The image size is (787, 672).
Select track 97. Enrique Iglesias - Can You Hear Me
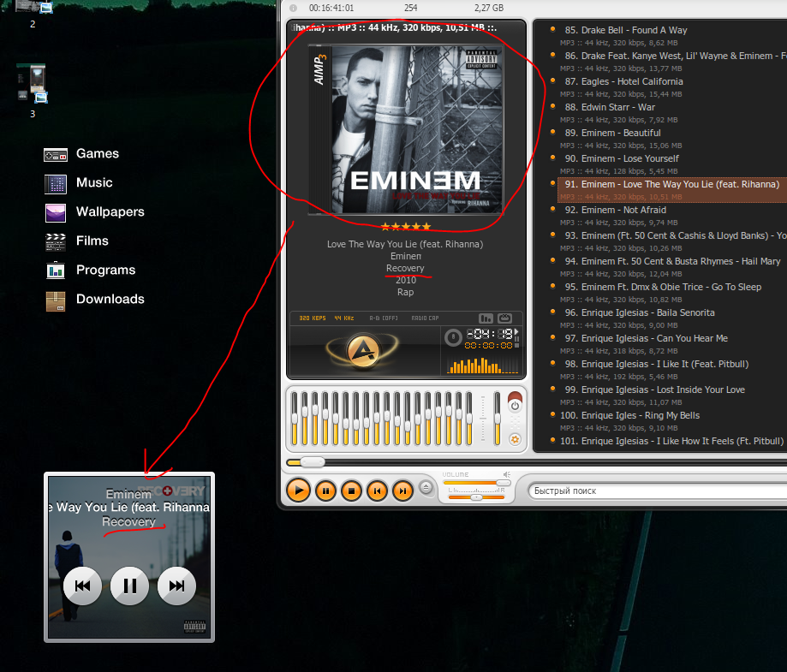coord(671,344)
